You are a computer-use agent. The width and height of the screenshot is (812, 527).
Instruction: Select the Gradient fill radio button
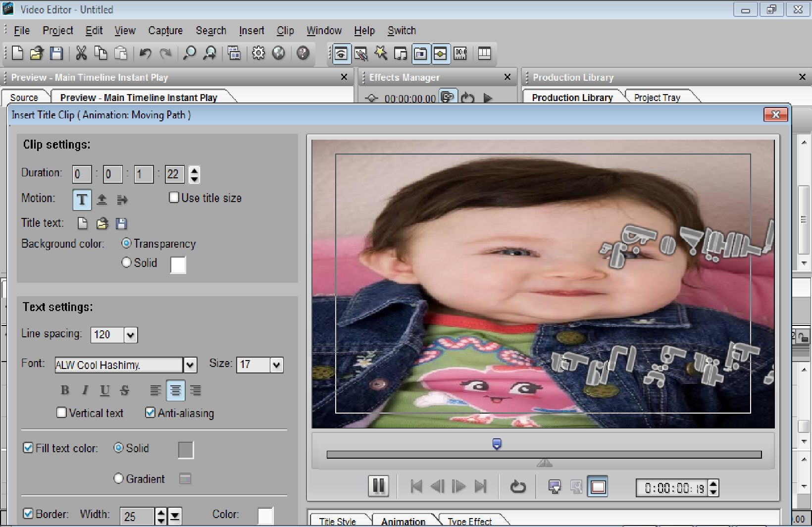point(119,478)
